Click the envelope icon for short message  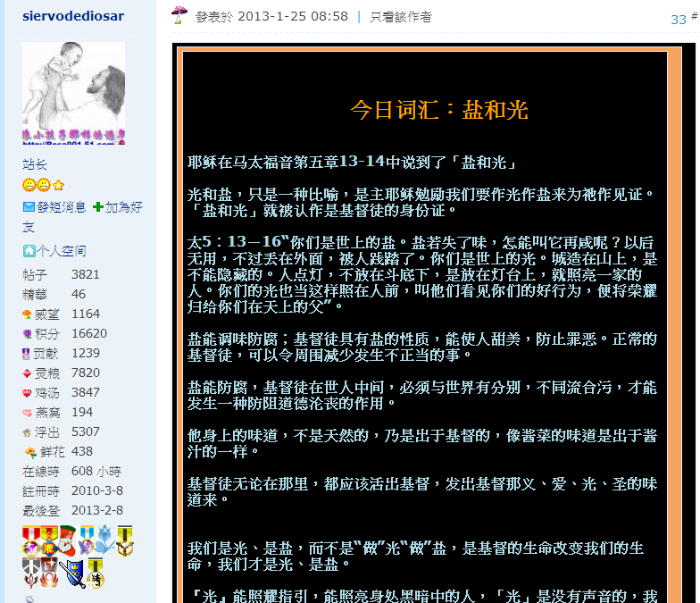pyautogui.click(x=29, y=207)
